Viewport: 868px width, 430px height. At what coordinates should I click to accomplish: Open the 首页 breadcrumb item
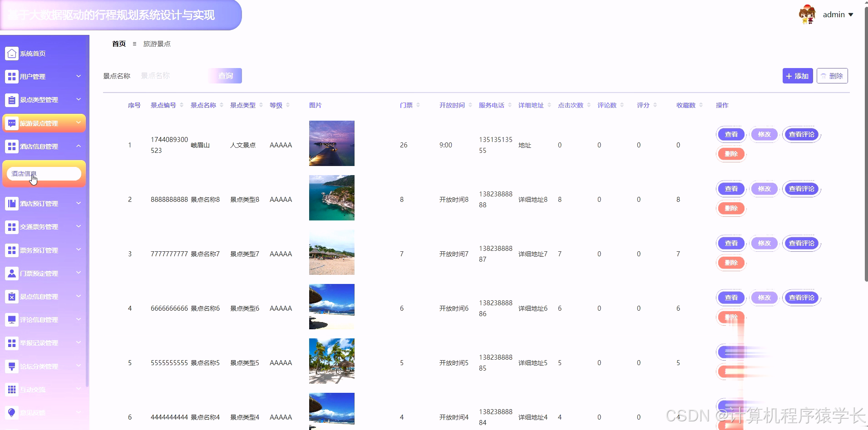[118, 44]
